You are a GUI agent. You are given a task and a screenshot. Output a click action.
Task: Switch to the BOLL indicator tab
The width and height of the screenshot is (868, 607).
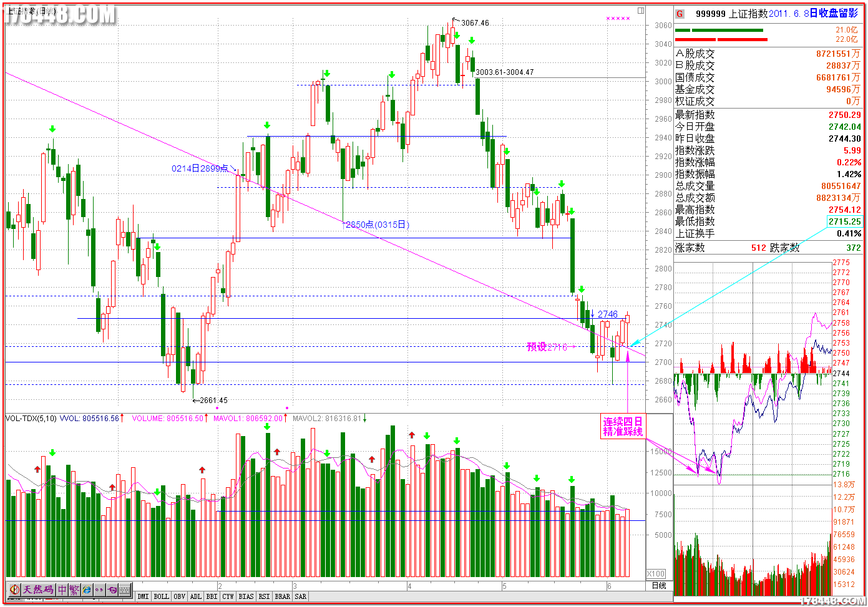(x=161, y=597)
